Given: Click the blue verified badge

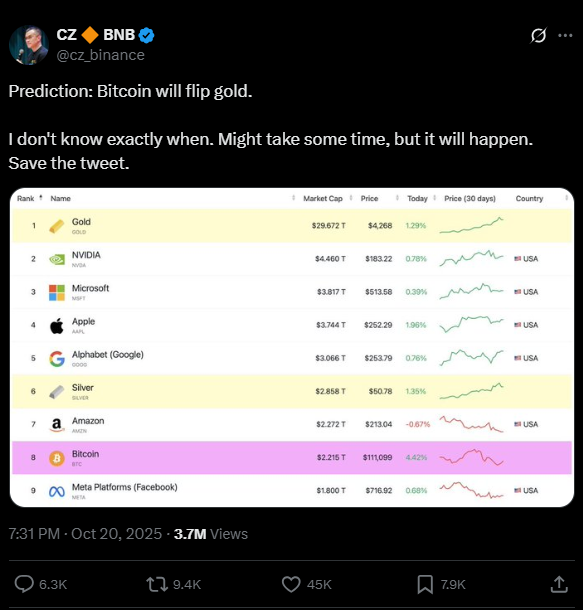Looking at the screenshot, I should click(x=147, y=35).
